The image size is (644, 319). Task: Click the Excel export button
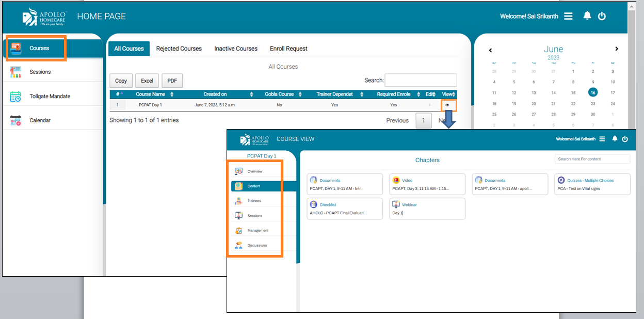(x=147, y=81)
